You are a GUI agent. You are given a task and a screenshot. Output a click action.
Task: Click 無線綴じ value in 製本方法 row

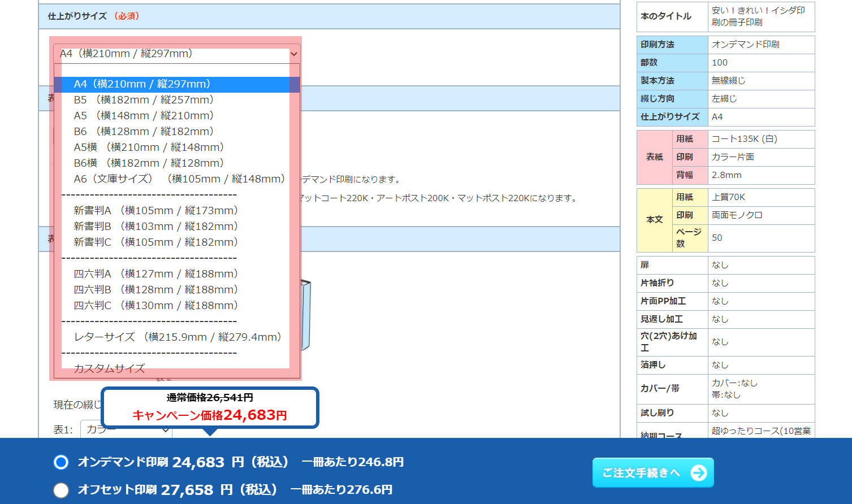coord(728,81)
